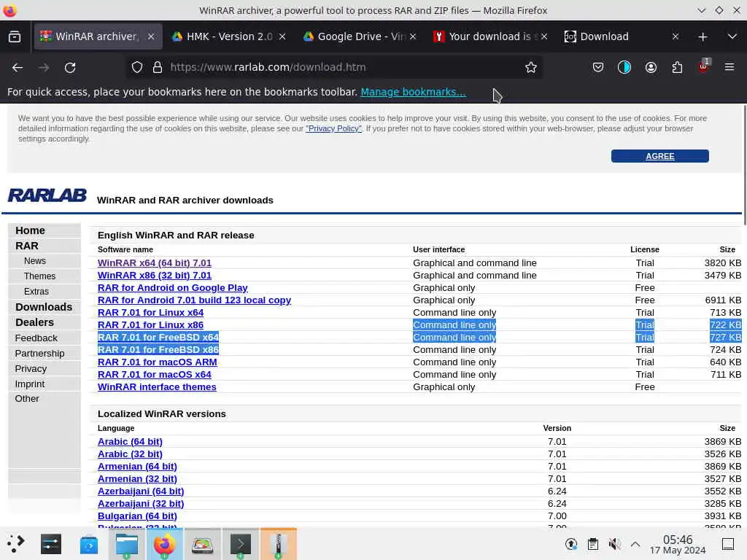747x560 pixels.
Task: Open the clipboard tray icon
Action: pyautogui.click(x=592, y=544)
